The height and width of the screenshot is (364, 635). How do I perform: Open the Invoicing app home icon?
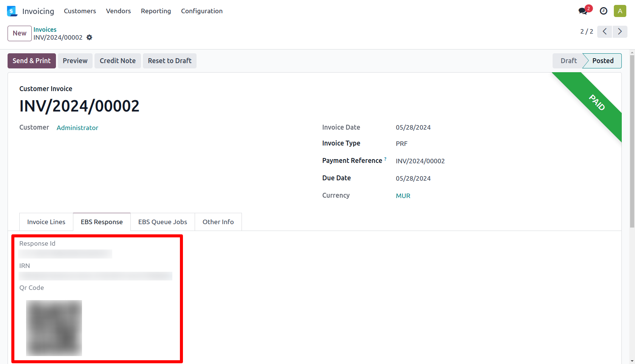click(x=12, y=11)
